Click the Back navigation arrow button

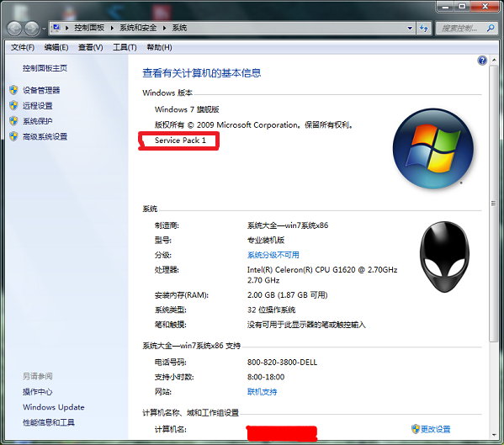coord(14,29)
